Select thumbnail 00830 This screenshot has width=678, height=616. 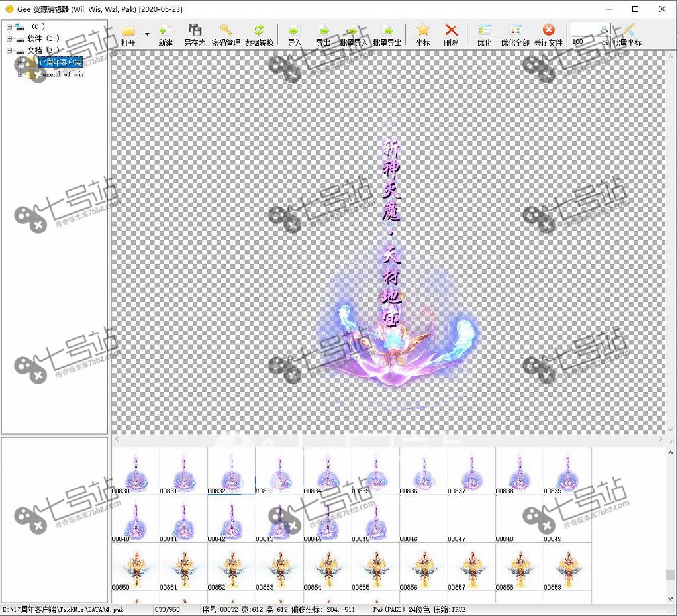[x=135, y=471]
